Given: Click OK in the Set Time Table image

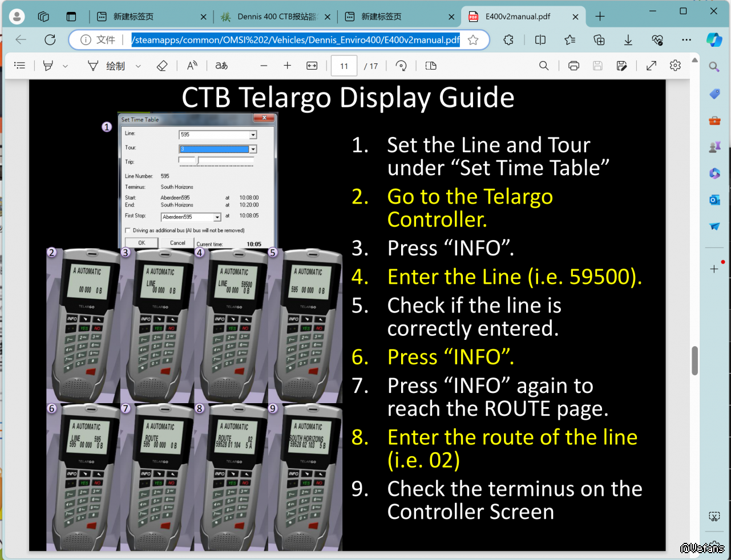Looking at the screenshot, I should coord(142,243).
